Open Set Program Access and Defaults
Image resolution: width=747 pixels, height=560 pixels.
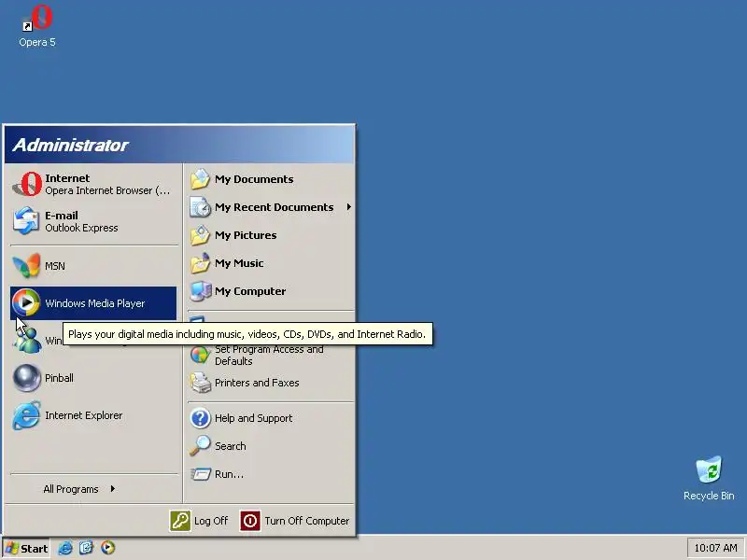271,355
